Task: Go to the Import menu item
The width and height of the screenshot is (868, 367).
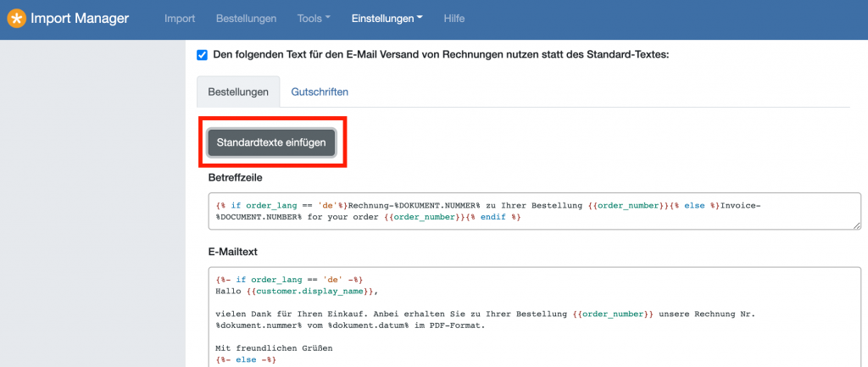Action: click(x=180, y=19)
